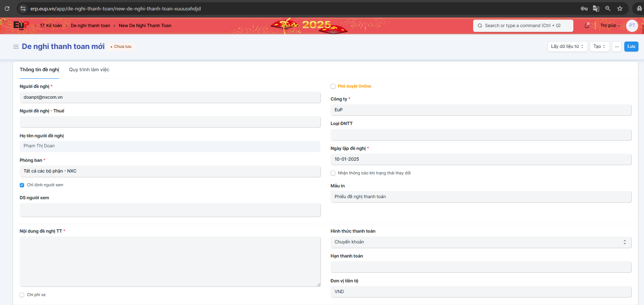Open the three-dots more options menu
Image resolution: width=644 pixels, height=305 pixels.
[617, 47]
